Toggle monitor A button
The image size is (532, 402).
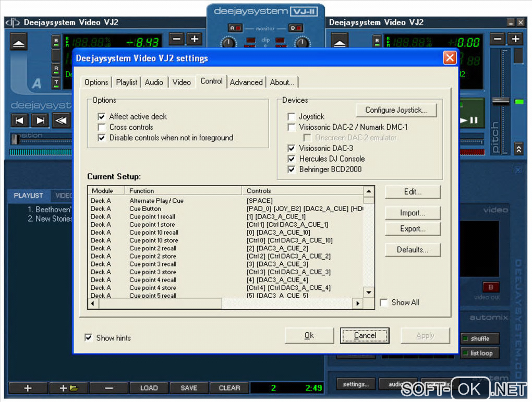coord(235,28)
